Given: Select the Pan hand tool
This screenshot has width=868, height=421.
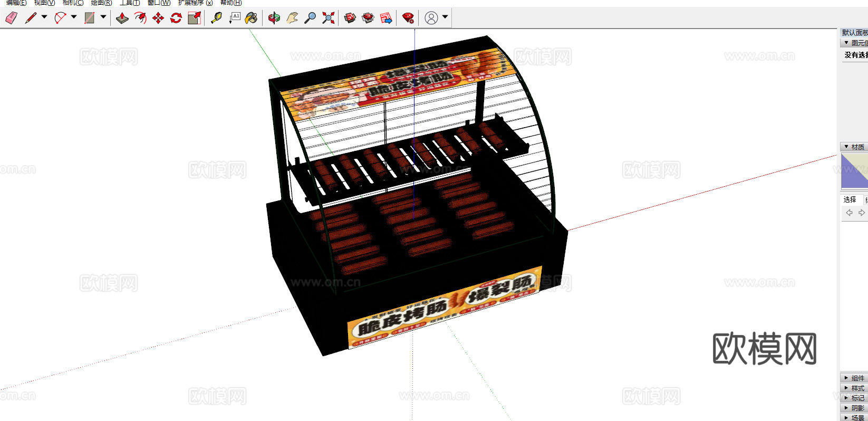Looking at the screenshot, I should (x=292, y=18).
